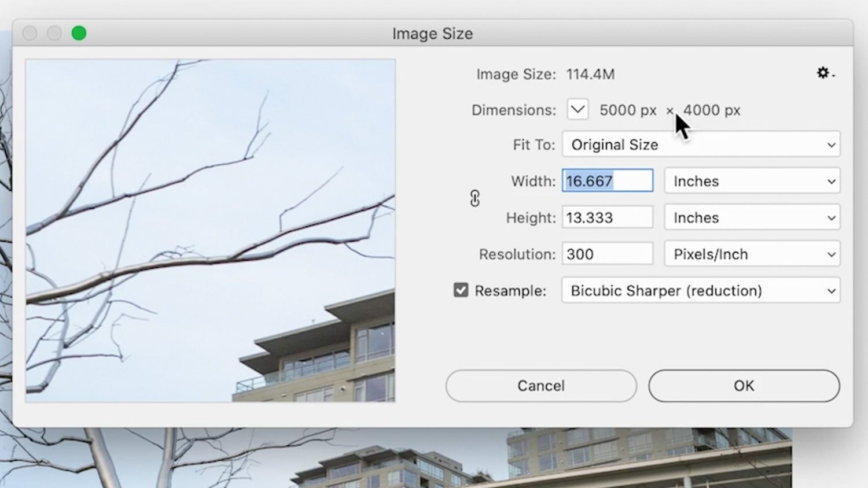Confirm resize by clicking OK
This screenshot has width=868, height=488.
(744, 386)
